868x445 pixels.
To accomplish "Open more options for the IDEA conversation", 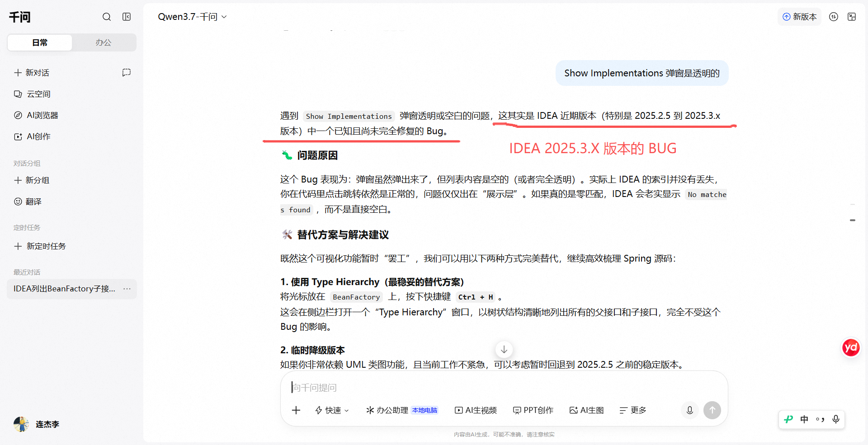I will (x=127, y=289).
